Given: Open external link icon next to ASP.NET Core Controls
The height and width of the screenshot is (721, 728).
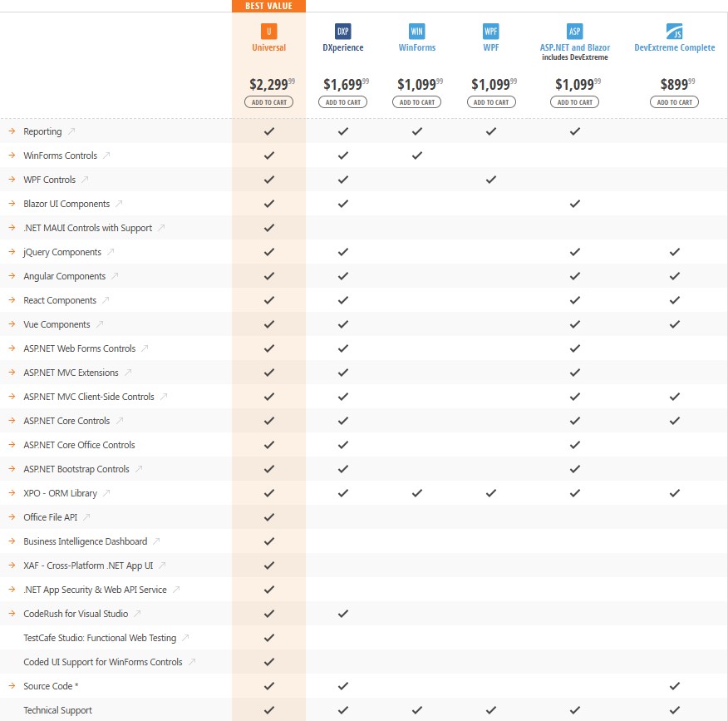Looking at the screenshot, I should [120, 421].
